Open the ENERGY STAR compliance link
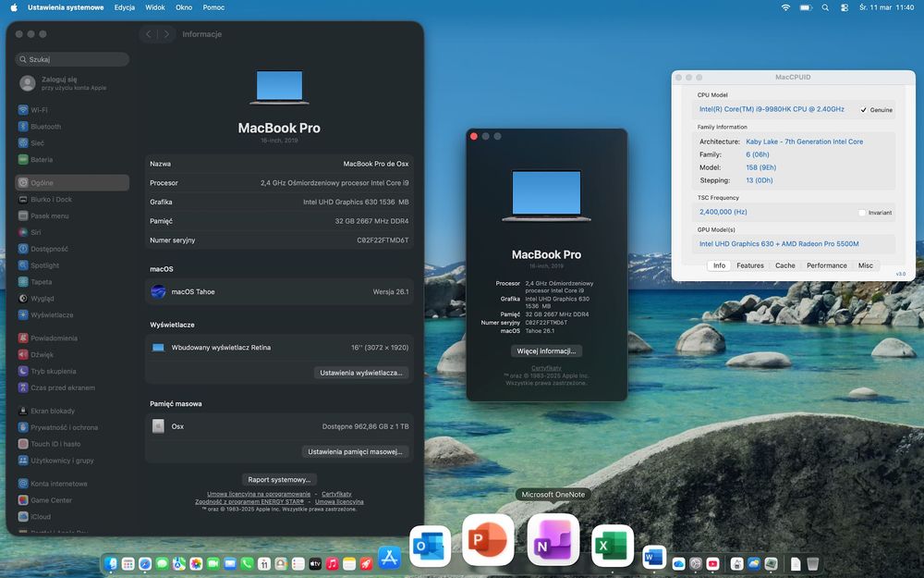 pos(249,501)
